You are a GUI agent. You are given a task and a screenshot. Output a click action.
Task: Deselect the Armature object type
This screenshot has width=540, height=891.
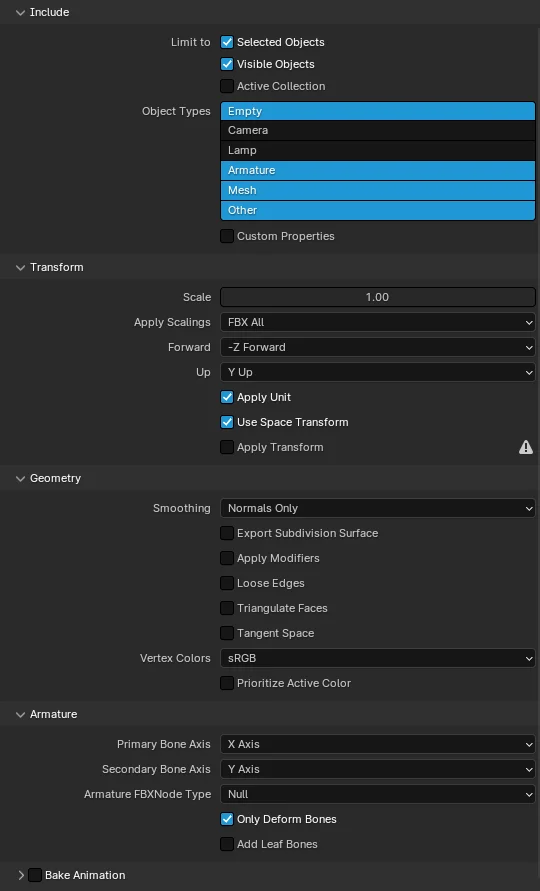(x=377, y=170)
